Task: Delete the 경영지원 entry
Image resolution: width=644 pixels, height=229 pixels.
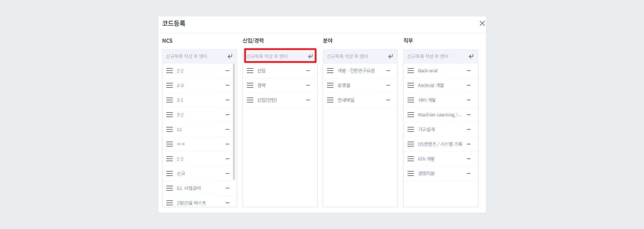Action: click(469, 173)
